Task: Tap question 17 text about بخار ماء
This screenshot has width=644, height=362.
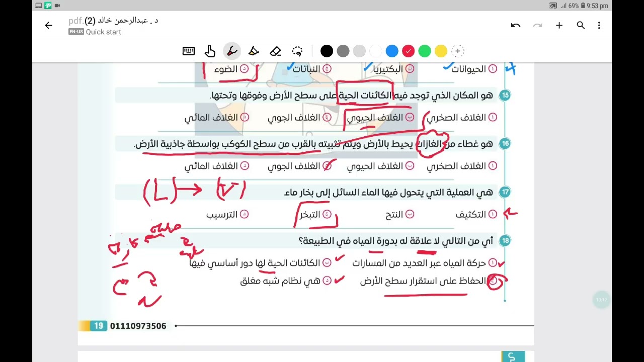Action: [x=388, y=192]
